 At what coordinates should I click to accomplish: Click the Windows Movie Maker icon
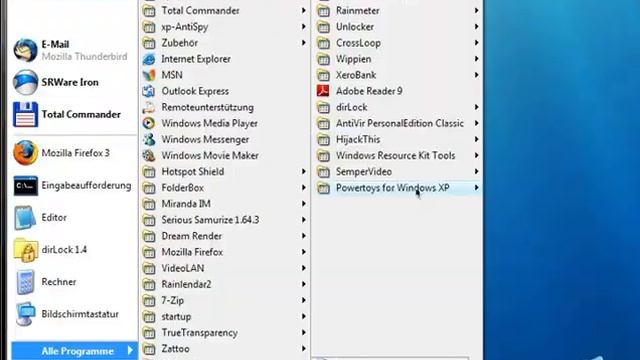149,156
